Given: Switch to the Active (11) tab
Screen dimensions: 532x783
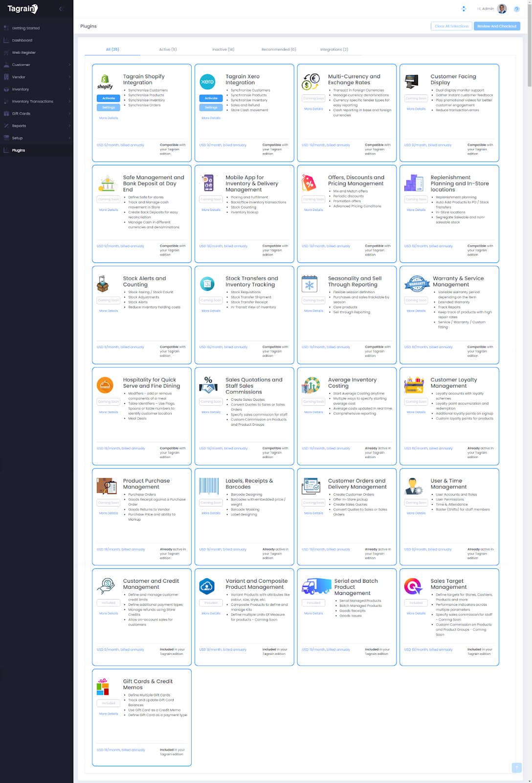Looking at the screenshot, I should [x=168, y=49].
